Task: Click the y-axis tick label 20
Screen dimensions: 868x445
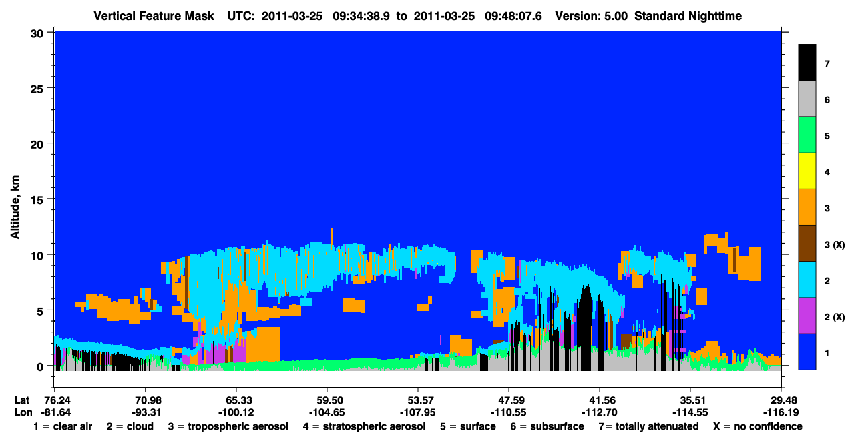Action: click(x=39, y=143)
